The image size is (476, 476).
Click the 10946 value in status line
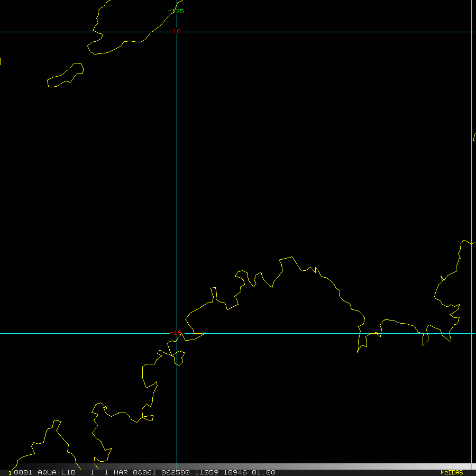(x=235, y=472)
